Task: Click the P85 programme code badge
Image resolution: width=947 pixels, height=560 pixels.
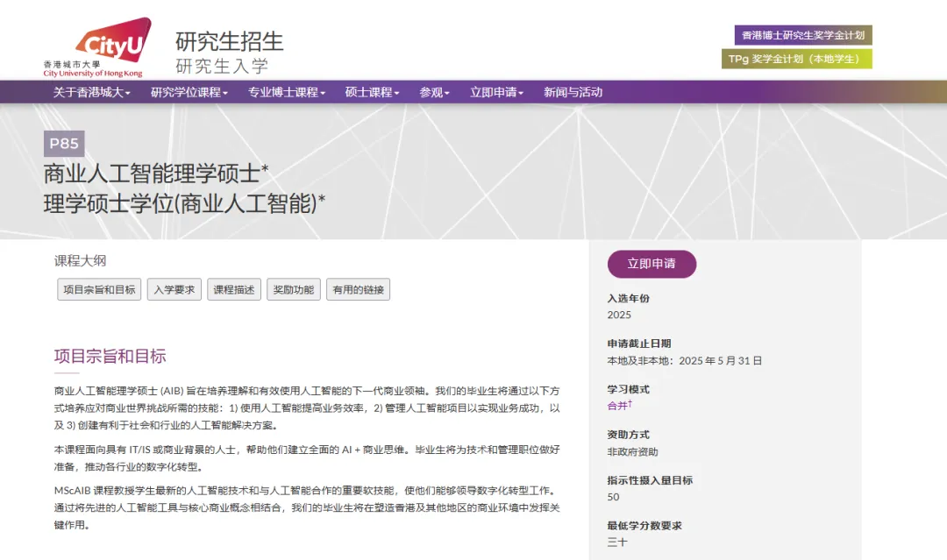Action: 64,144
